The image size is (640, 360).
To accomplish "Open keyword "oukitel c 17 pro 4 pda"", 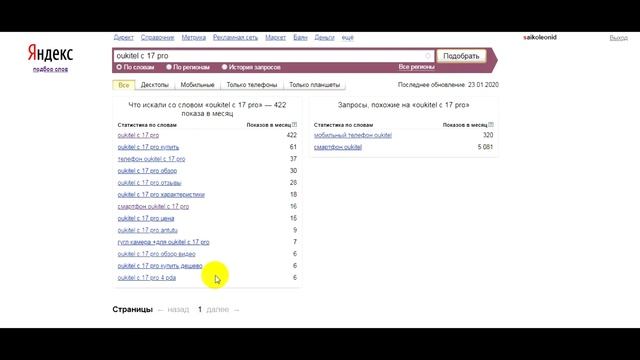I will click(x=147, y=278).
